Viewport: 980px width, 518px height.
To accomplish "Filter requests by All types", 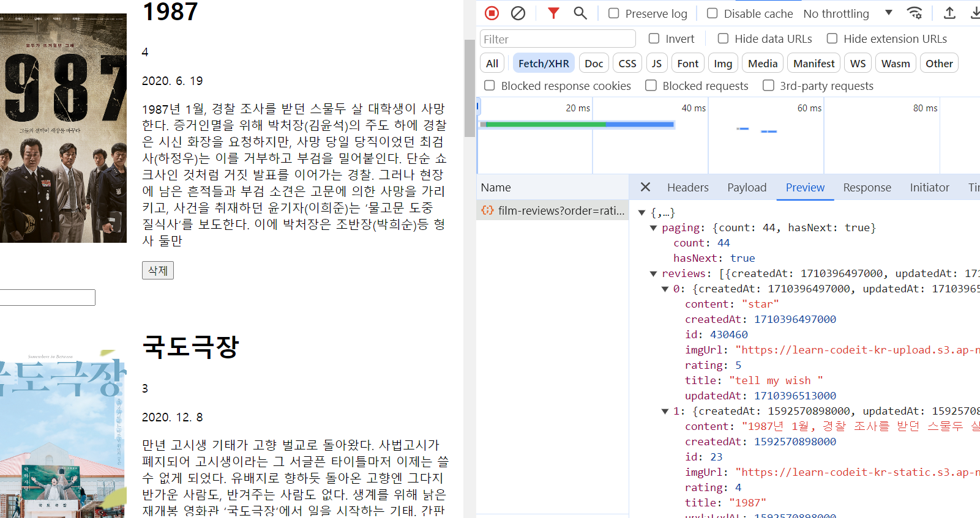I will [x=492, y=64].
